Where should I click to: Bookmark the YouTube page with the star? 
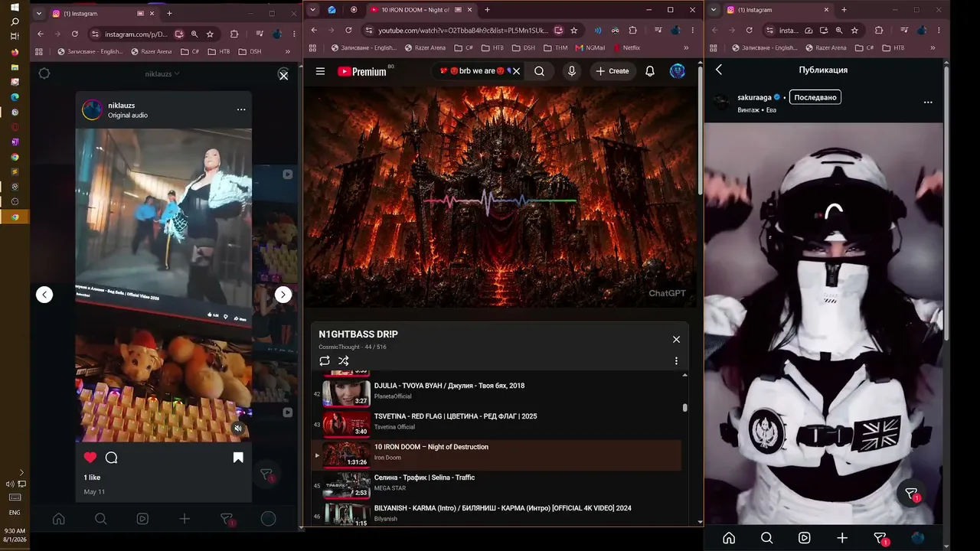point(574,30)
